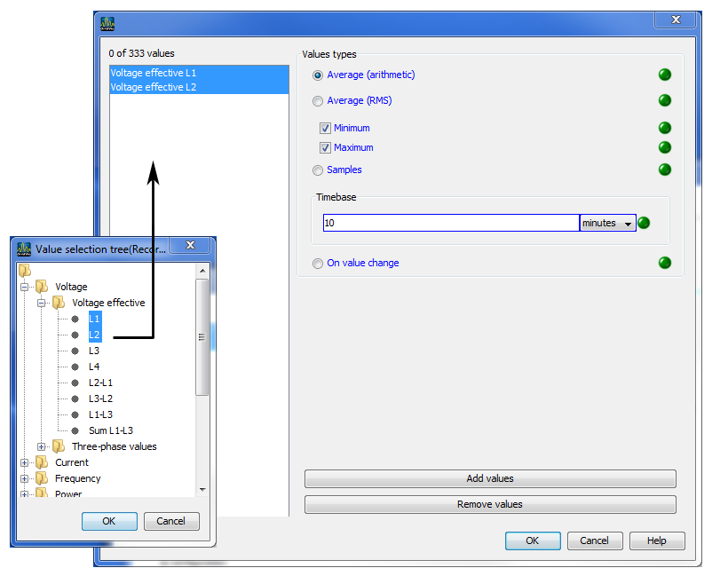Click the Add values button
This screenshot has height=576, width=728.
(x=490, y=479)
